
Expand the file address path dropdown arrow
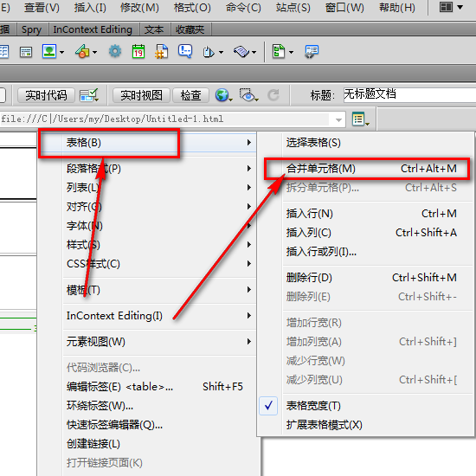[x=338, y=119]
